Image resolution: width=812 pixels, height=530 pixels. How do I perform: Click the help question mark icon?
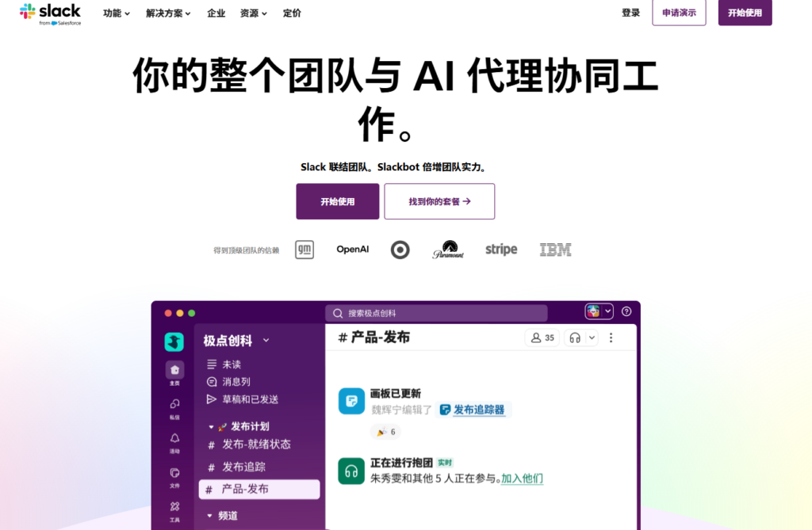626,311
